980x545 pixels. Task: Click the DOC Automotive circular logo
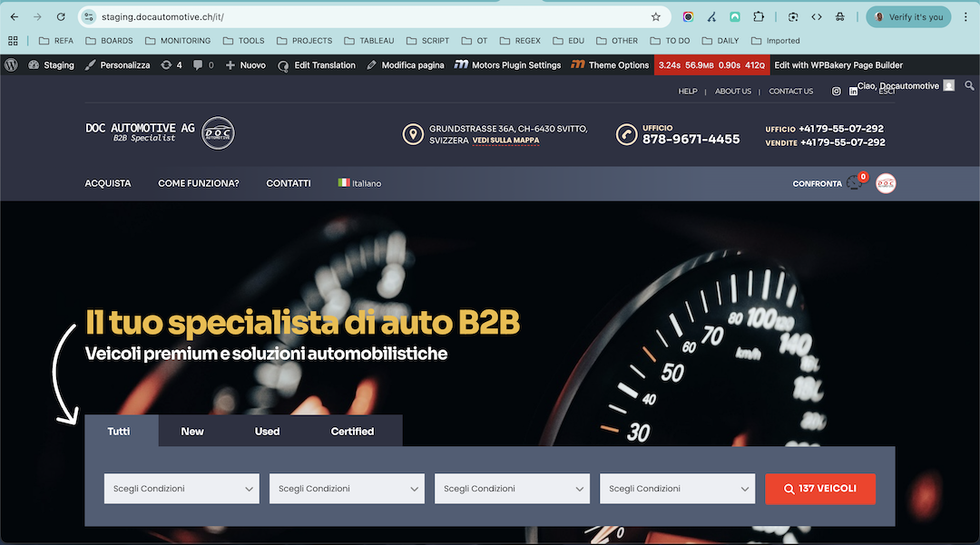(218, 133)
